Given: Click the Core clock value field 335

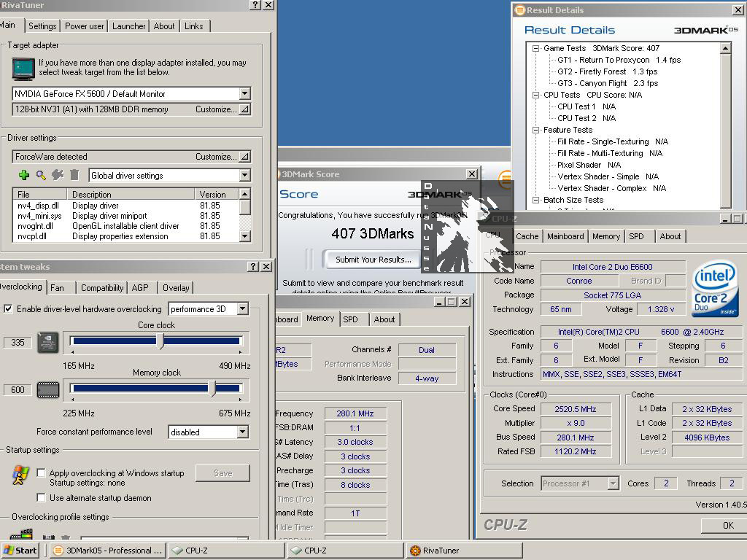Looking at the screenshot, I should pyautogui.click(x=18, y=343).
